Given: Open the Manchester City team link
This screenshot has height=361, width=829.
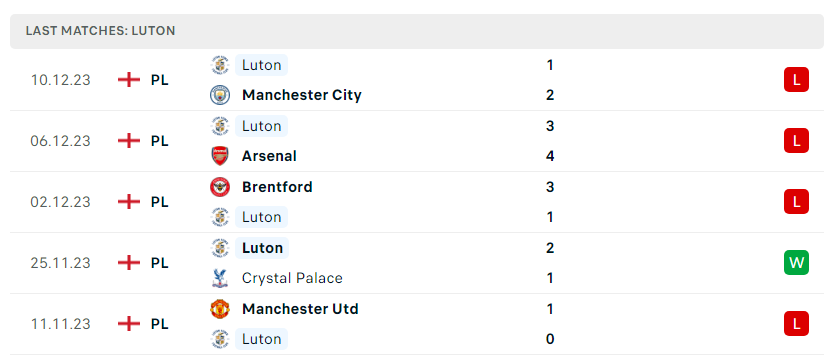Looking at the screenshot, I should 302,95.
